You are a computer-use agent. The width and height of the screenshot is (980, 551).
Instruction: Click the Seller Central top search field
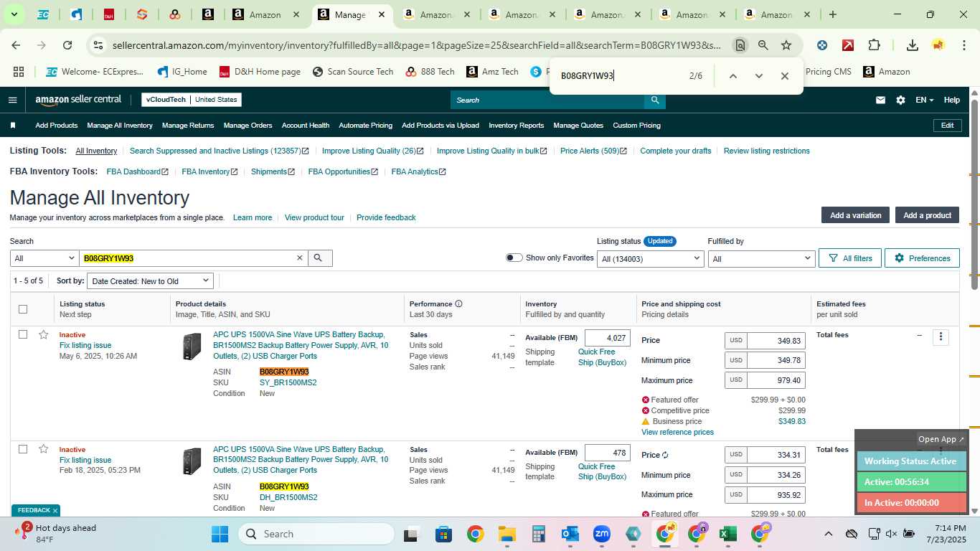547,100
